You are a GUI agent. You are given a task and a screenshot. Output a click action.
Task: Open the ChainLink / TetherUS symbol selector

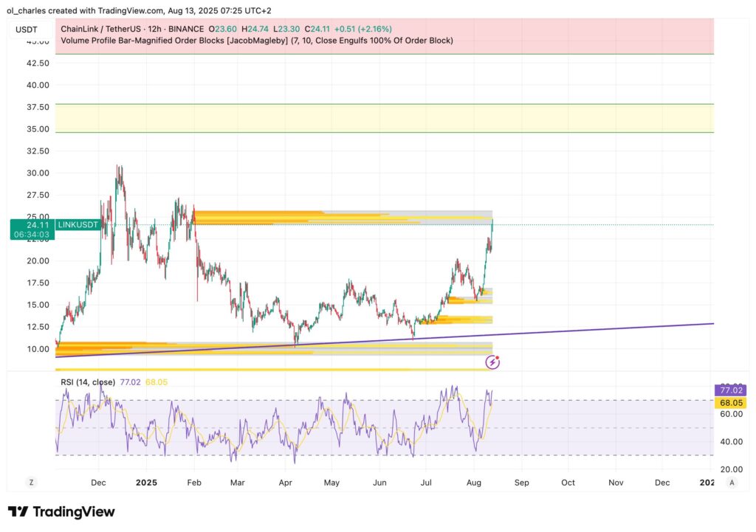[x=101, y=29]
